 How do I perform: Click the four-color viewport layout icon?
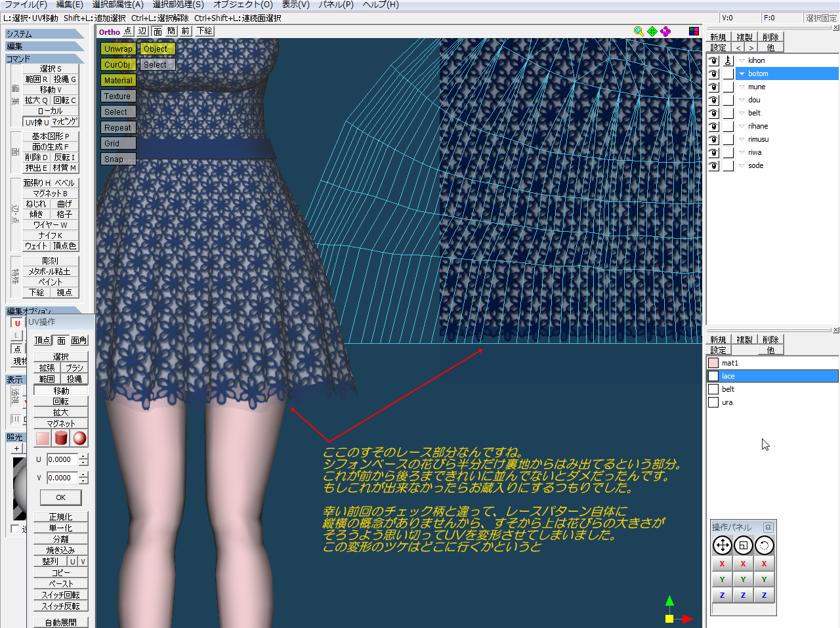click(694, 31)
